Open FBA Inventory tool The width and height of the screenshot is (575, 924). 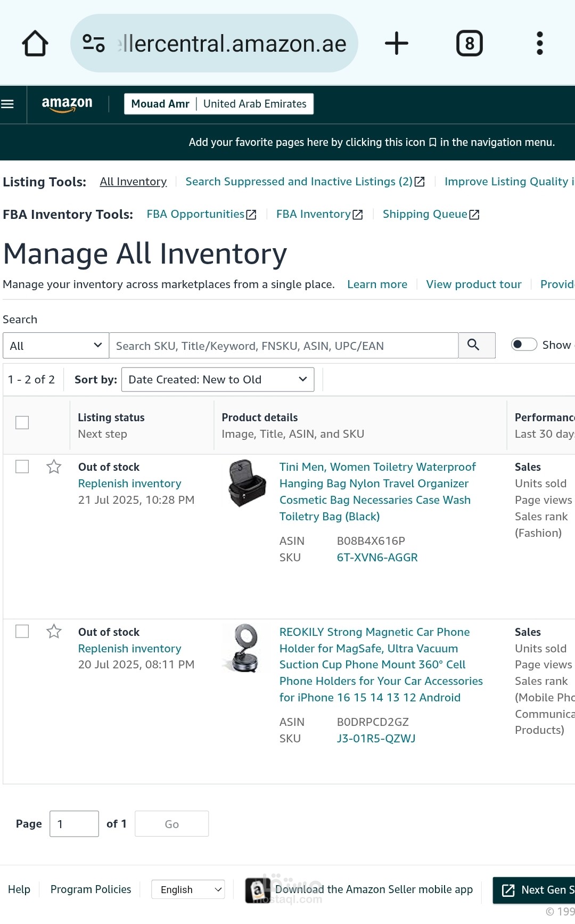pyautogui.click(x=319, y=214)
